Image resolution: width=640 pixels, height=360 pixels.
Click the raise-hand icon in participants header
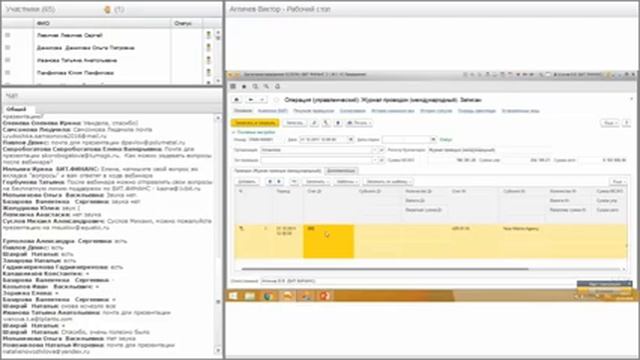[x=108, y=9]
